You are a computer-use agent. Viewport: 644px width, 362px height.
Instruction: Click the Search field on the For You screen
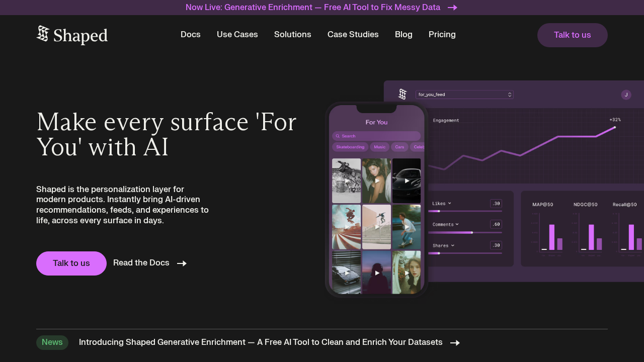tap(376, 136)
